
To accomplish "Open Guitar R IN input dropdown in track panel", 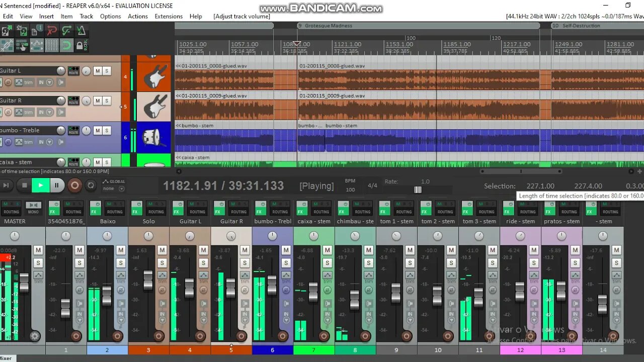I will coord(45,112).
